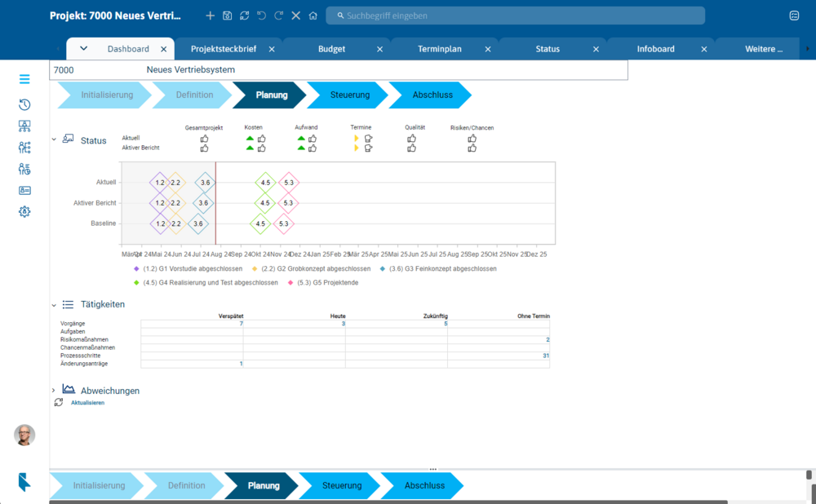Open the history clock icon in sidebar
The image size is (816, 504).
pos(24,104)
